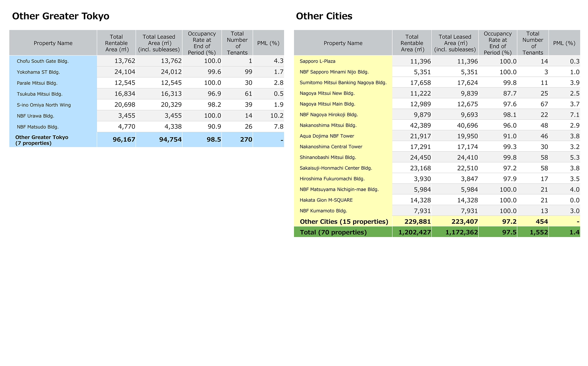The height and width of the screenshot is (366, 588).
Task: Click left table 'Total Rentable Area' header
Action: (x=116, y=43)
